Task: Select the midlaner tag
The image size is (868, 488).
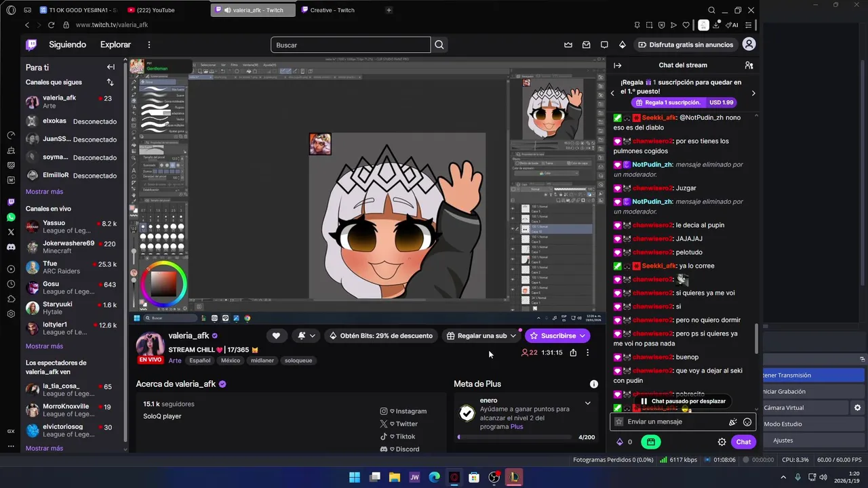Action: [262, 361]
